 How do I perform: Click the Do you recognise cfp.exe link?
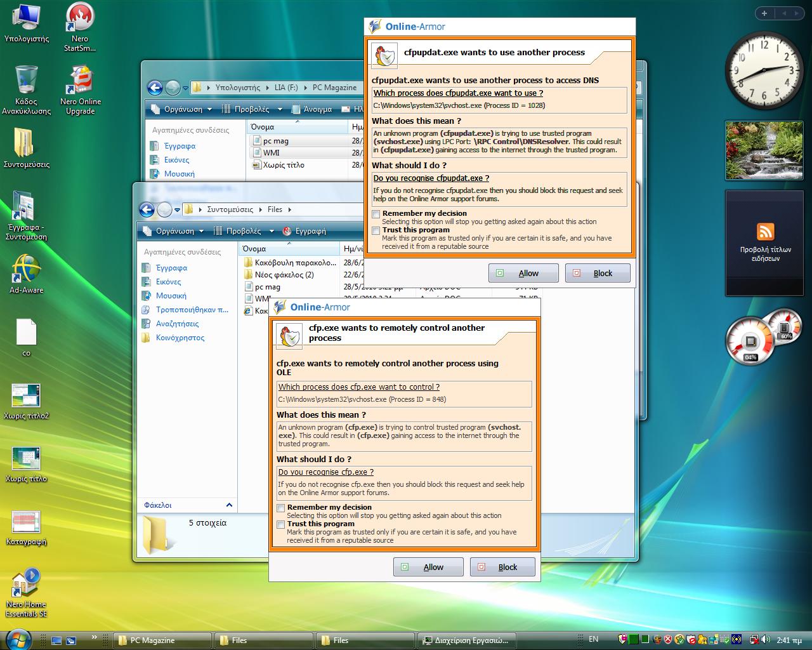(326, 472)
